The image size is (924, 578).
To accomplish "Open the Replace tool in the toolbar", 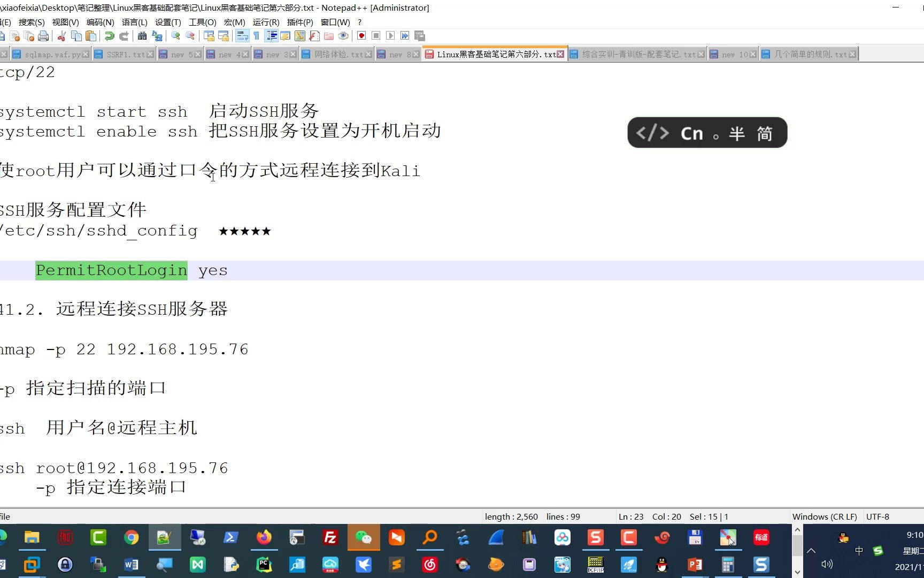I will (157, 36).
